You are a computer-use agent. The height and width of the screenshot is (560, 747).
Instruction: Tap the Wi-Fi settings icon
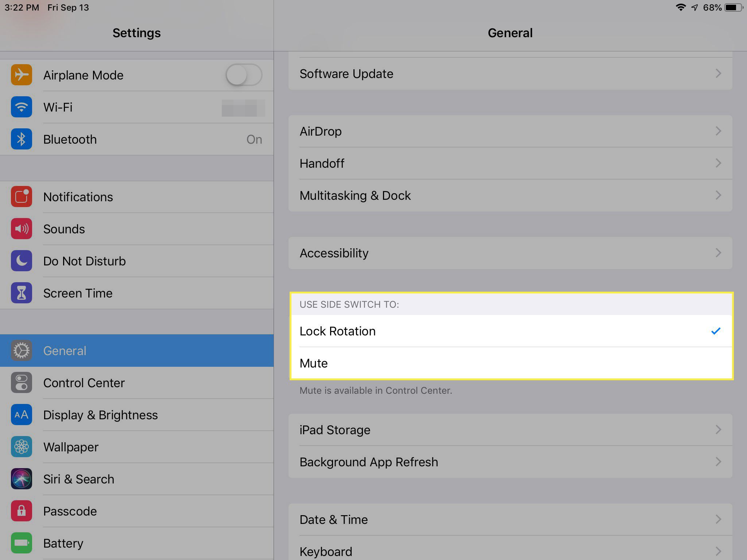[x=22, y=106]
